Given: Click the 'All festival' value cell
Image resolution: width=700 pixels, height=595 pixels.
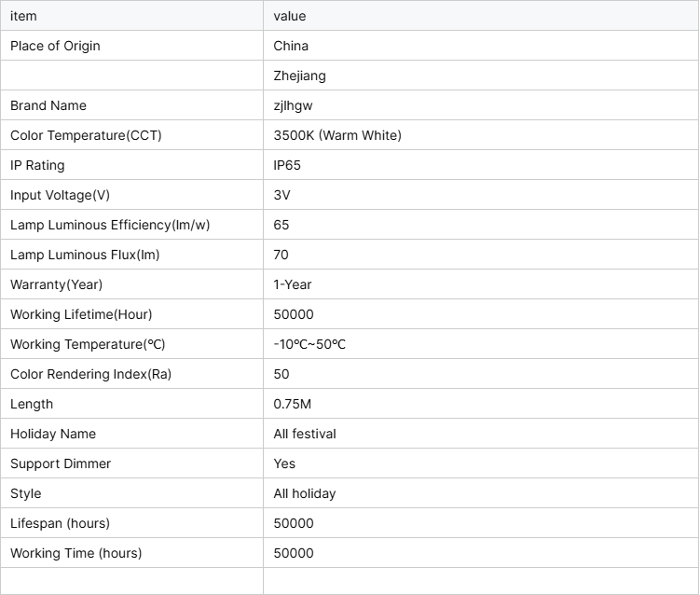Looking at the screenshot, I should pos(305,434).
